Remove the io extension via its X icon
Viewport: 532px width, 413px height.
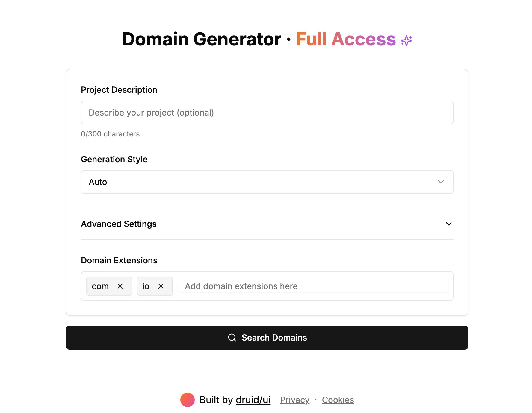coord(161,286)
